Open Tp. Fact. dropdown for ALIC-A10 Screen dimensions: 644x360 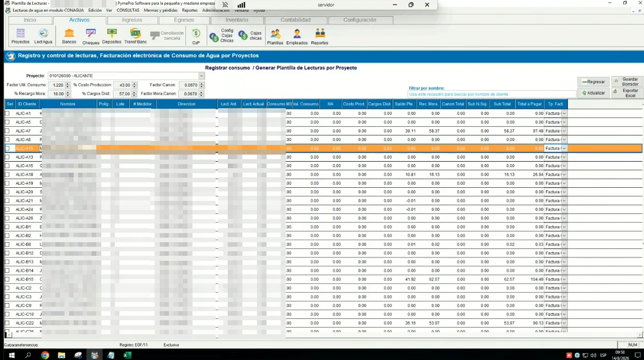564,148
